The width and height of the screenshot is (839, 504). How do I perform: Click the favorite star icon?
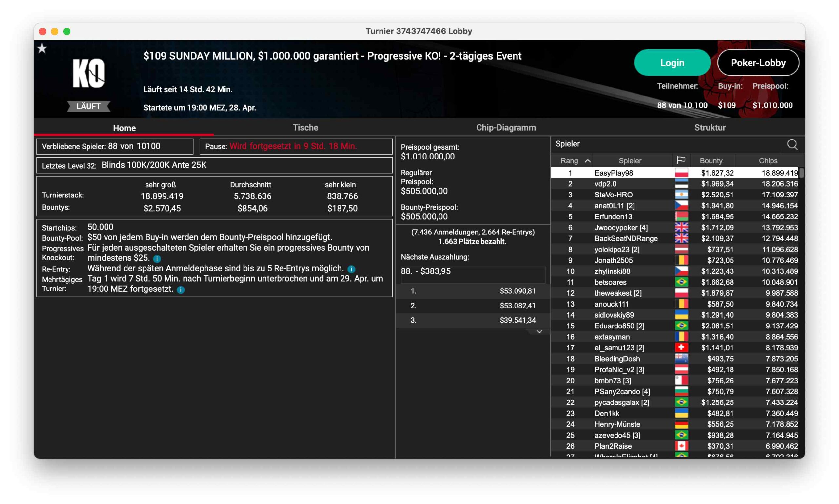[42, 48]
